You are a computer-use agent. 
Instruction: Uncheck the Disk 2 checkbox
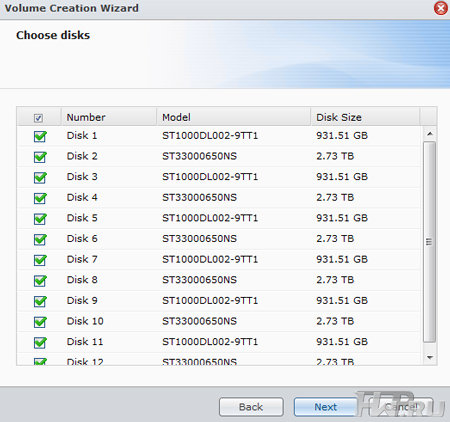pyautogui.click(x=40, y=157)
